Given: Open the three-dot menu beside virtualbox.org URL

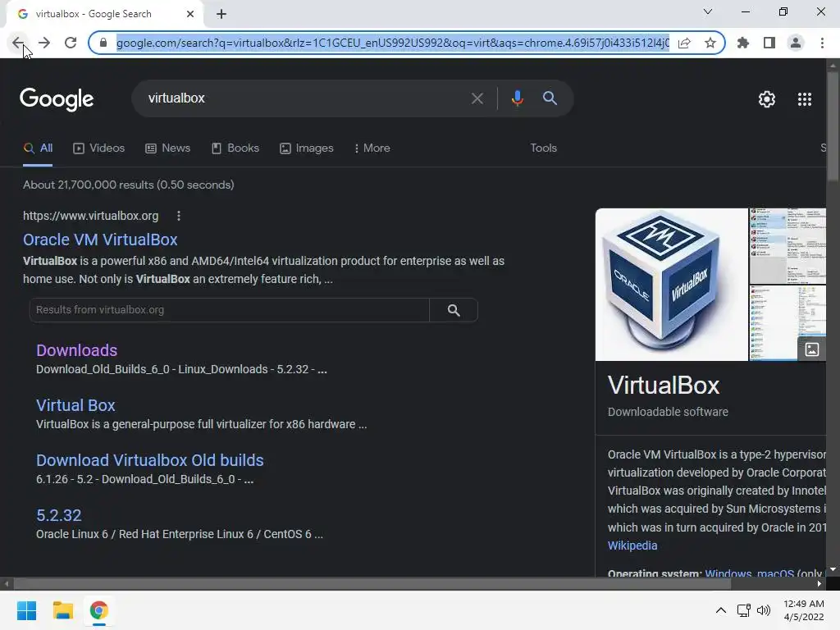Looking at the screenshot, I should click(178, 216).
